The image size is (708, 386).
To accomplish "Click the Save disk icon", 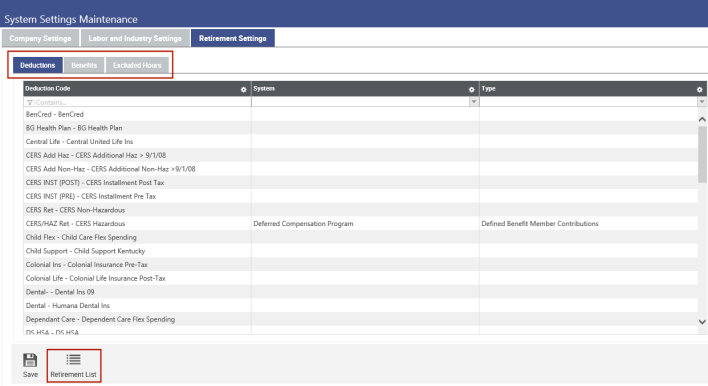I will (30, 361).
